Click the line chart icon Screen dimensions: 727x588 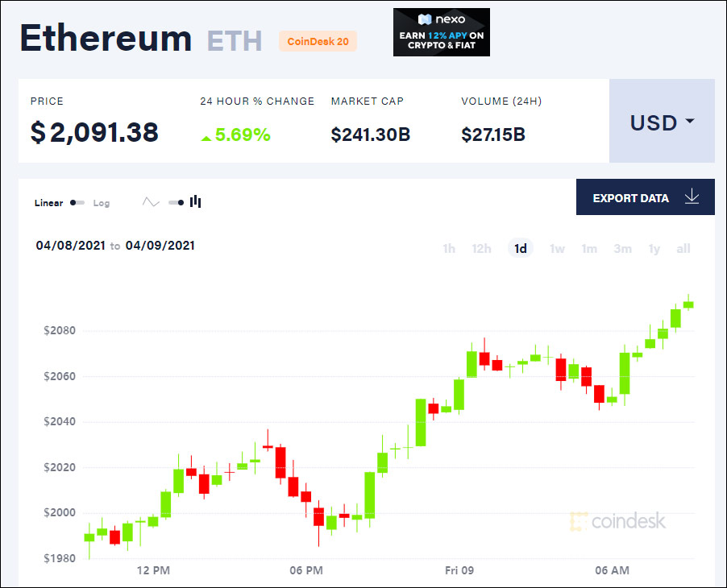151,202
